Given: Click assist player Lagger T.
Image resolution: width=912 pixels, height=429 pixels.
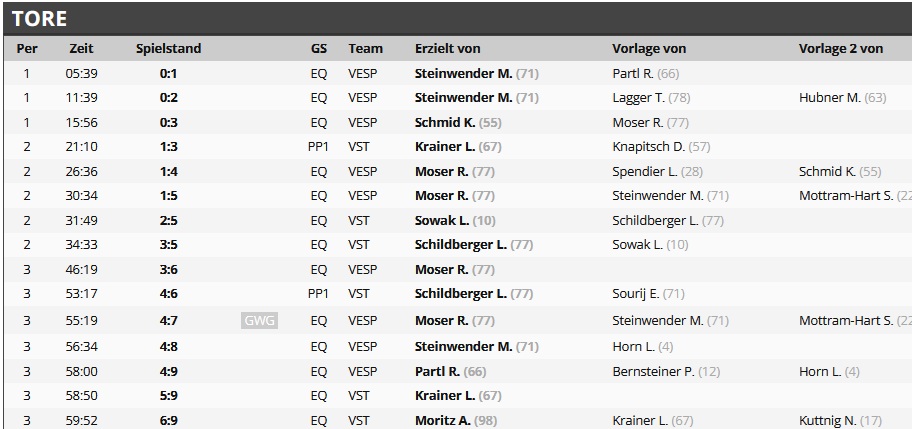Looking at the screenshot, I should [639, 98].
